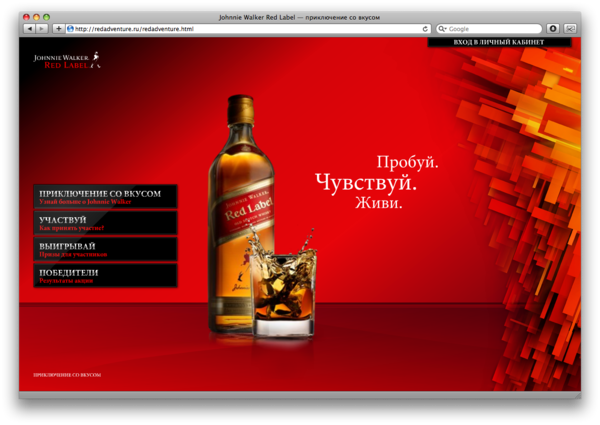This screenshot has height=425, width=600.
Task: Click the footer ПРИКЛЮЧЕНИЕ СО ВКУСОМ link
Action: (x=67, y=375)
